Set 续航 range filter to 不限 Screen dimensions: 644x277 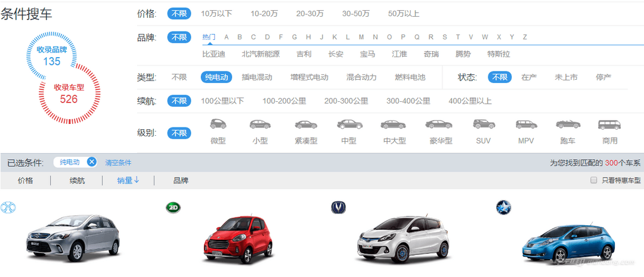pos(179,101)
